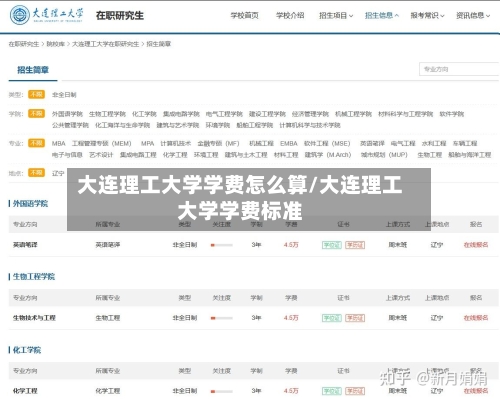
Task: Expand the 报考常识 dropdown menu
Action: coord(427,15)
